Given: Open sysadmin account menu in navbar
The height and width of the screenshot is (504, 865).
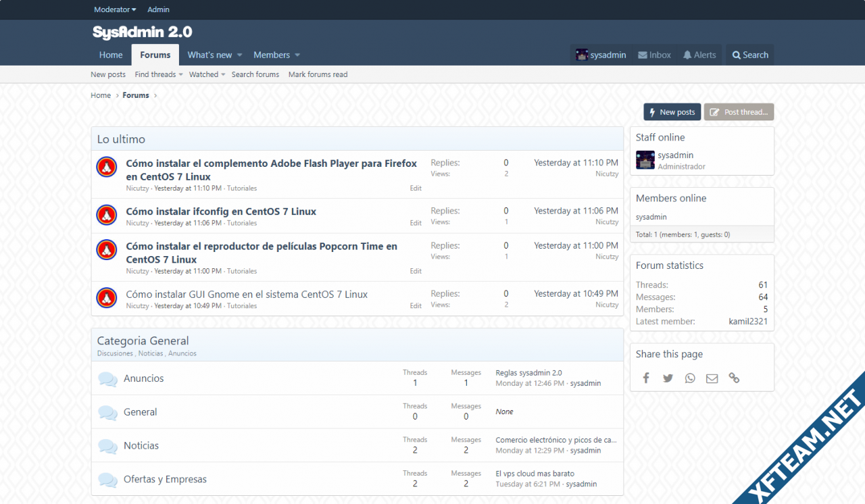Looking at the screenshot, I should tap(601, 55).
